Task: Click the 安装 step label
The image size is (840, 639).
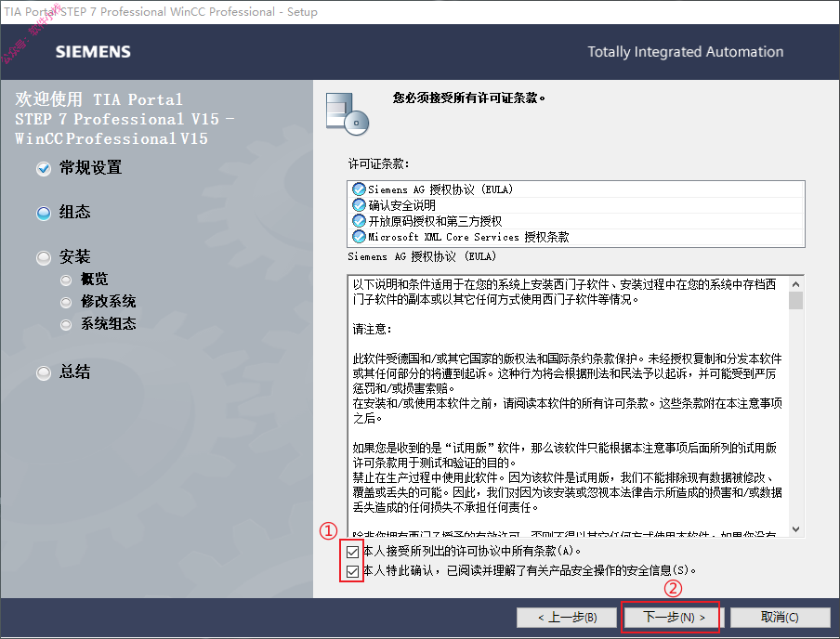Action: click(x=74, y=256)
